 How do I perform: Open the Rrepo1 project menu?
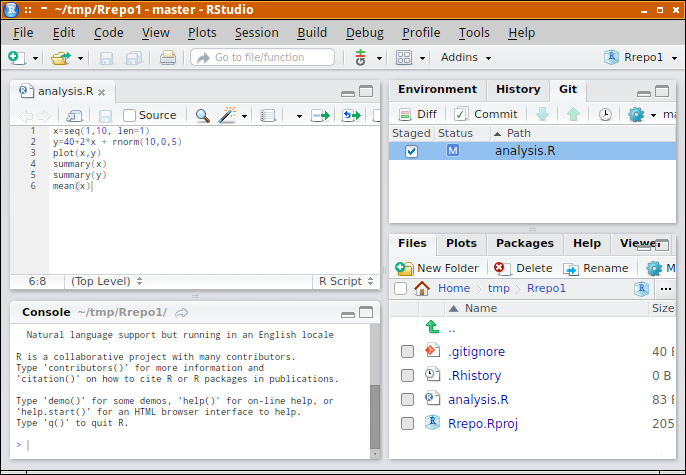pos(640,57)
